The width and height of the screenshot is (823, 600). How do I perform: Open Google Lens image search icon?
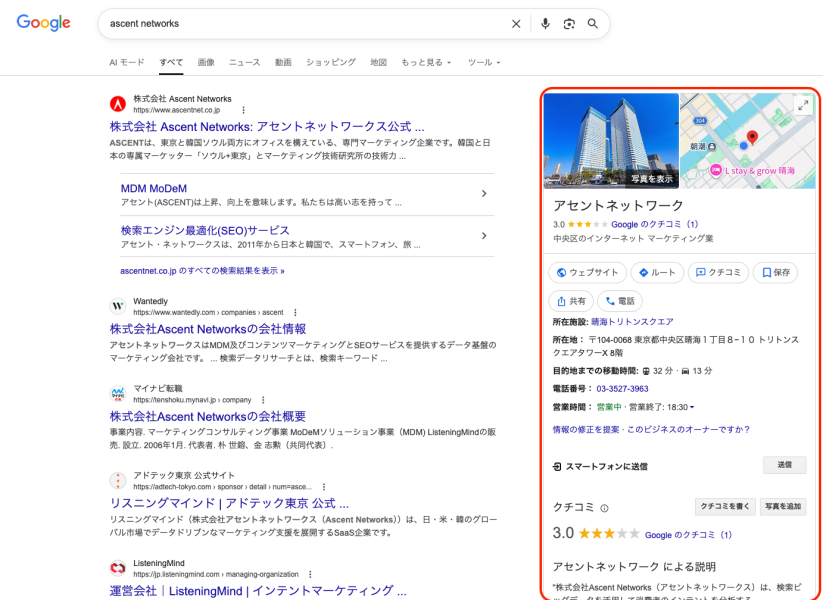[570, 23]
